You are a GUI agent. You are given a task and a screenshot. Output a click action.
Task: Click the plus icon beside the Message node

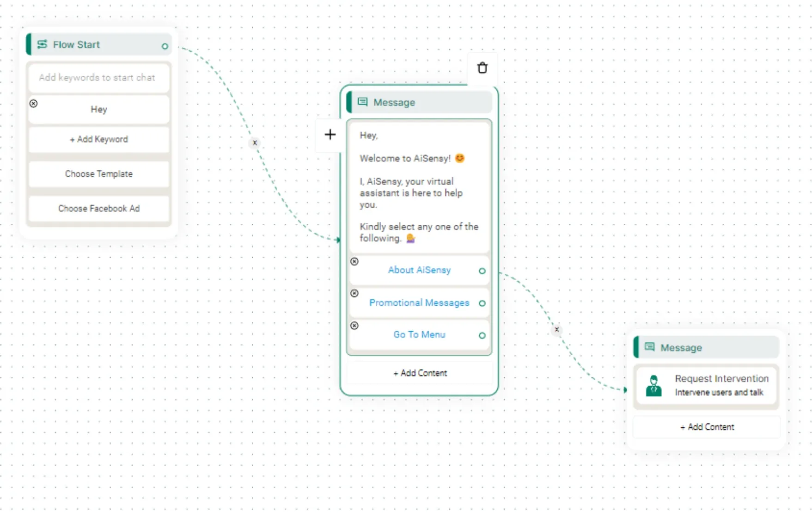coord(330,135)
